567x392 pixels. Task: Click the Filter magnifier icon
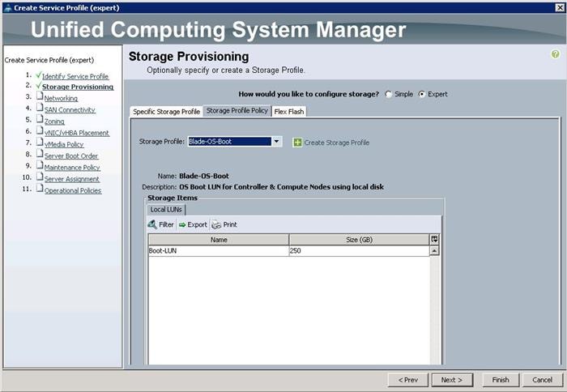tap(152, 224)
